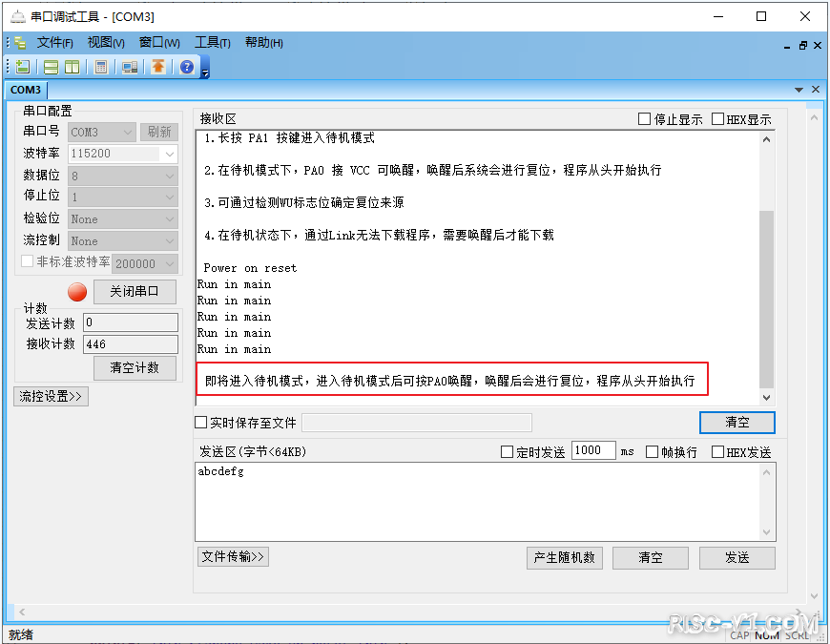Viewport: 830px width, 644px height.
Task: Click the 发送计数 field
Action: [x=131, y=322]
